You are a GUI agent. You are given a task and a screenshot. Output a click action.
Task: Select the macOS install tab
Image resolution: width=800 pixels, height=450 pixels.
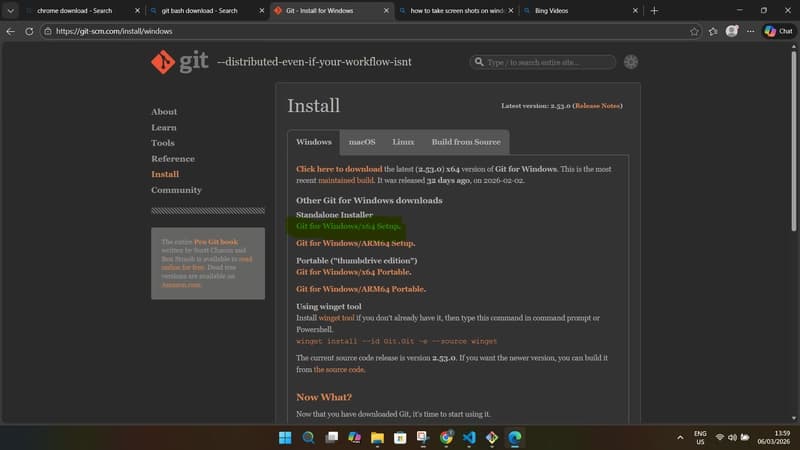[362, 142]
